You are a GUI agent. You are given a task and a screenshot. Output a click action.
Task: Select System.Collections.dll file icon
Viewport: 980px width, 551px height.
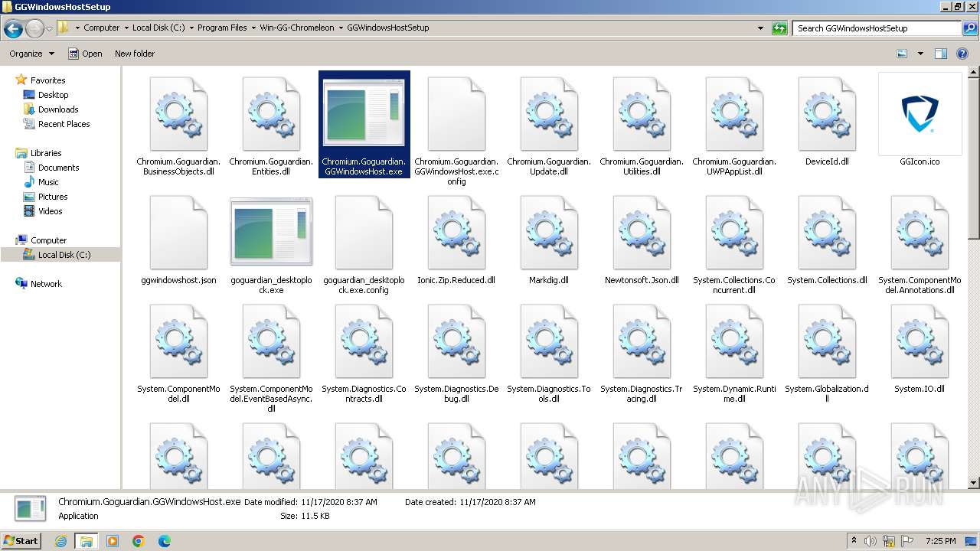tap(827, 233)
